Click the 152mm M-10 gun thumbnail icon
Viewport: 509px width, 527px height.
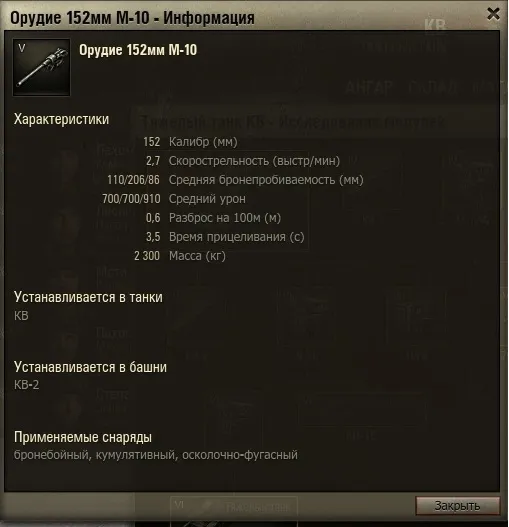pyautogui.click(x=42, y=67)
